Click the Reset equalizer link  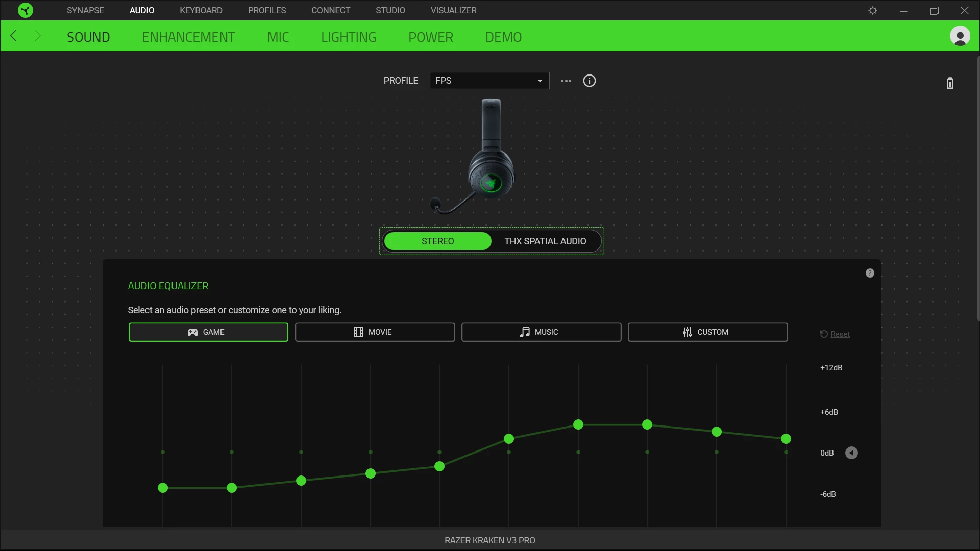[x=839, y=334]
